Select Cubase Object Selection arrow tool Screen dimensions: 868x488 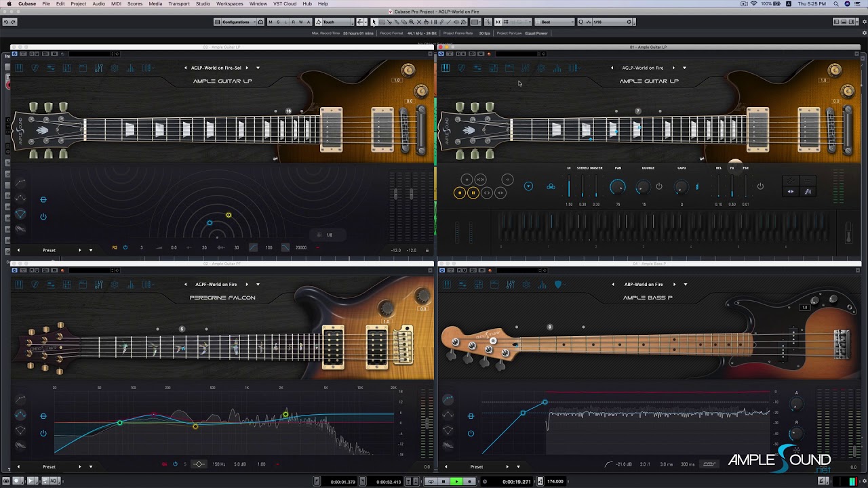point(374,22)
